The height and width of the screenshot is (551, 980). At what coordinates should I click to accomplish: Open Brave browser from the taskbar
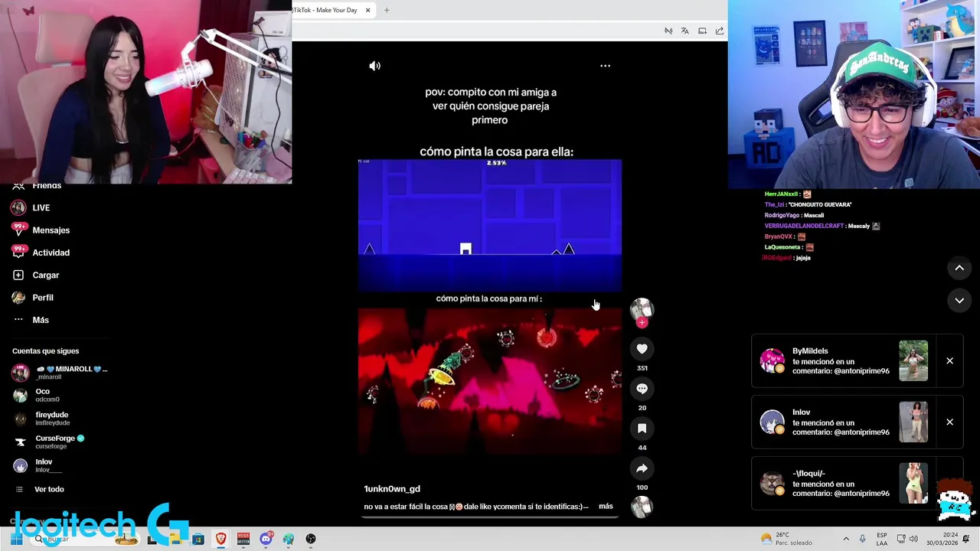pyautogui.click(x=220, y=539)
